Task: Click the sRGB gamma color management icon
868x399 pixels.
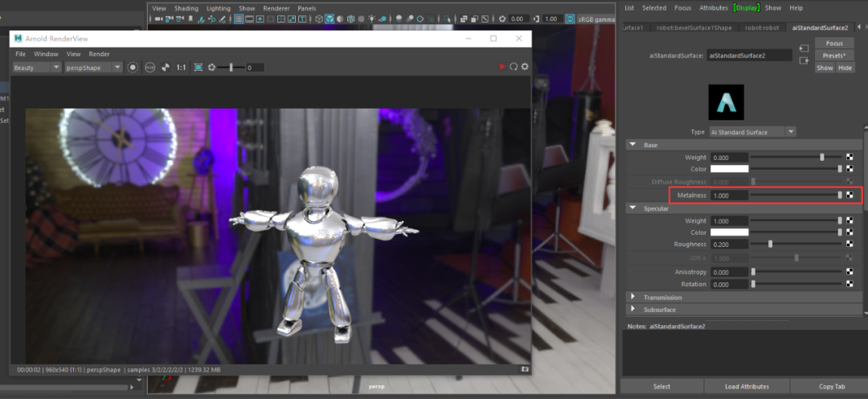Action: 570,19
